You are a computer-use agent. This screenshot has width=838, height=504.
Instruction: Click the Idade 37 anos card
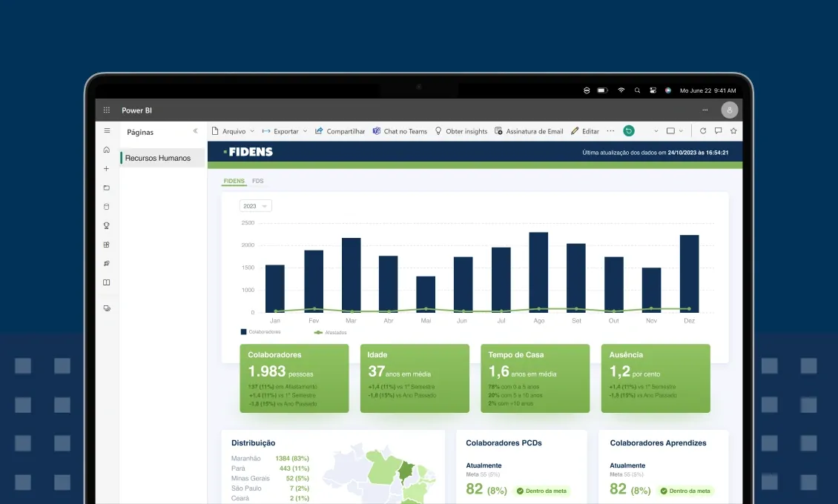tap(415, 379)
